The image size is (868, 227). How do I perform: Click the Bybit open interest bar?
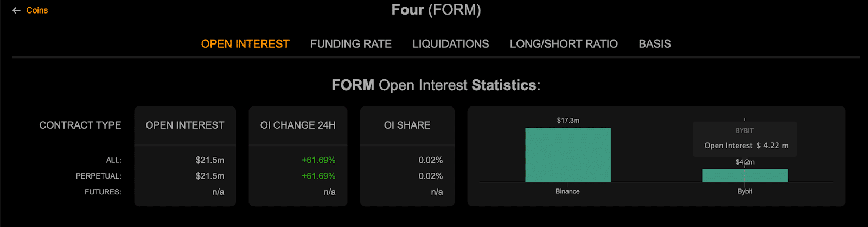click(744, 175)
